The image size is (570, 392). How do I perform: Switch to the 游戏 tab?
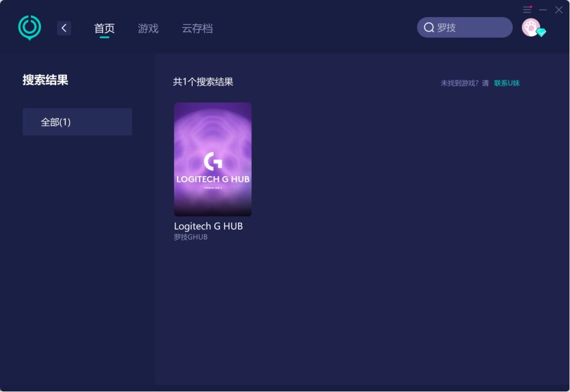[x=148, y=28]
